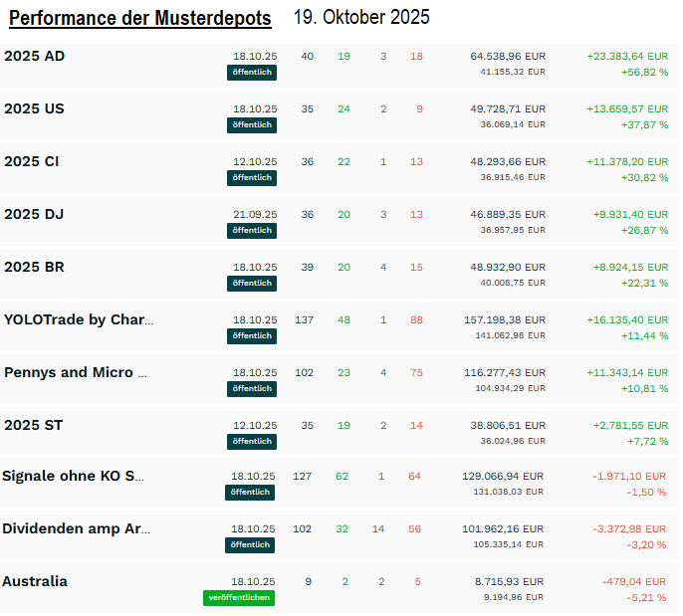The height and width of the screenshot is (616, 683).
Task: Click the Performance der Musterdepots heading
Action: coord(139,18)
